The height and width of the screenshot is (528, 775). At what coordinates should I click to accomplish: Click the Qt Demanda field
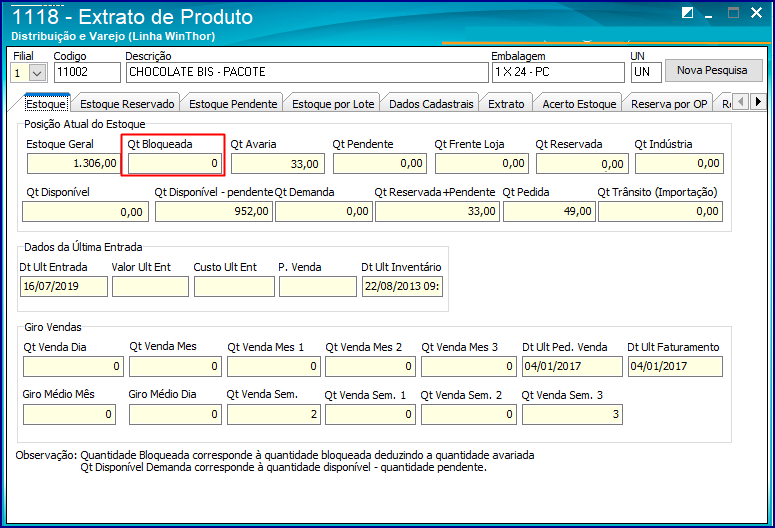click(324, 212)
